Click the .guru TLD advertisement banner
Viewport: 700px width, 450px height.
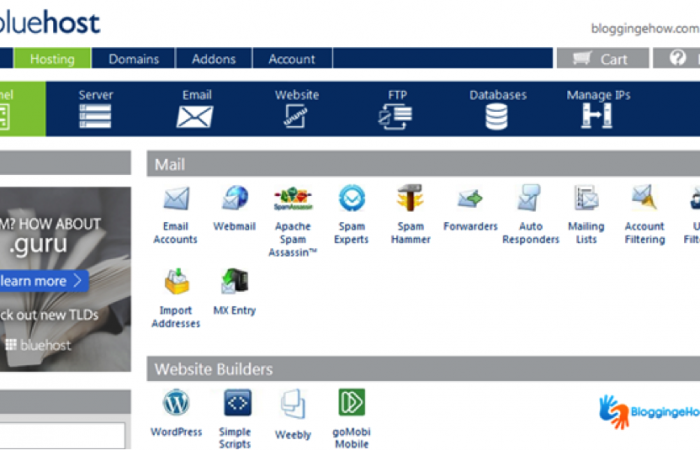[x=65, y=279]
